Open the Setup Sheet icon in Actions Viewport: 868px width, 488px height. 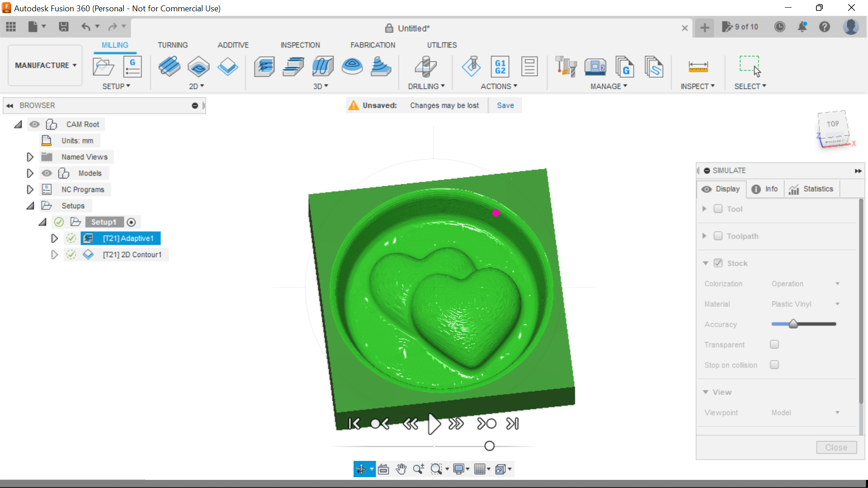pos(529,67)
